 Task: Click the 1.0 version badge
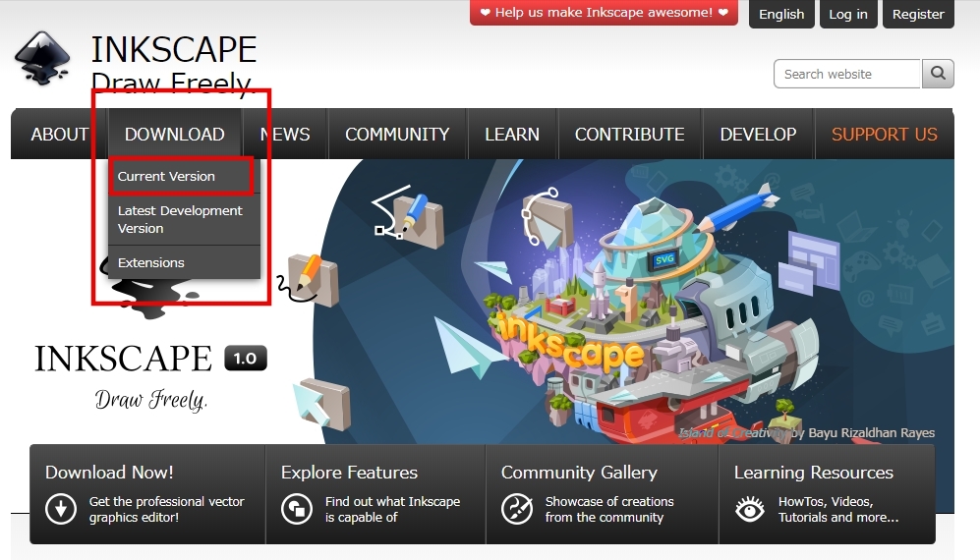tap(246, 359)
